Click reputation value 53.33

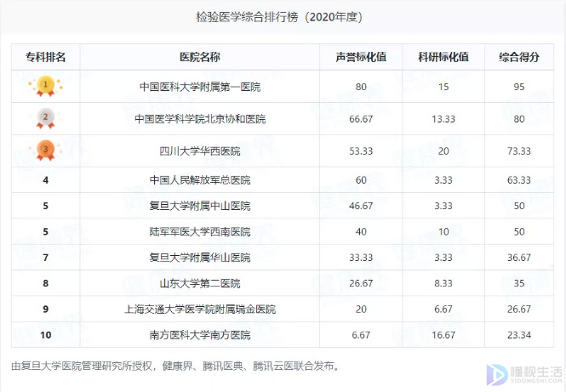click(361, 151)
